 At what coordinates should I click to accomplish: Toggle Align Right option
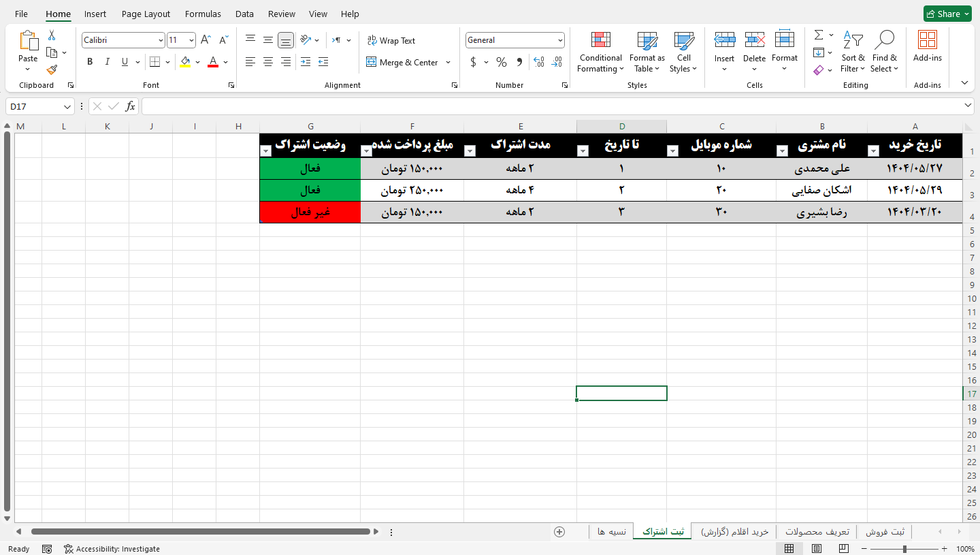[x=286, y=62]
